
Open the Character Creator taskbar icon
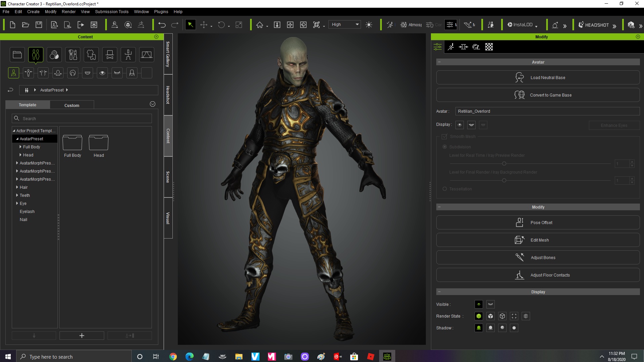[387, 356]
